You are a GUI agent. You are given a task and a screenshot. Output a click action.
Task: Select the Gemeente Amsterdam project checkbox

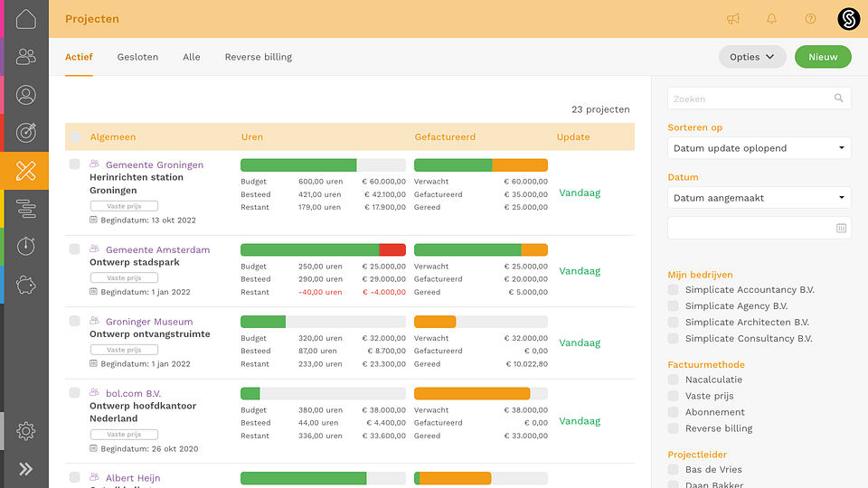(x=75, y=249)
